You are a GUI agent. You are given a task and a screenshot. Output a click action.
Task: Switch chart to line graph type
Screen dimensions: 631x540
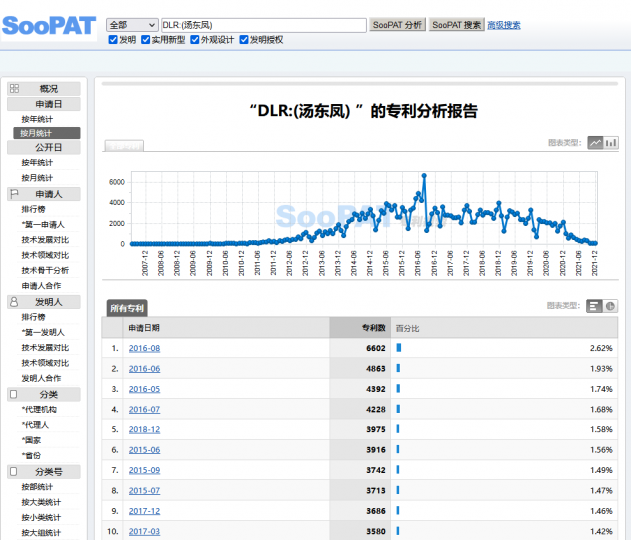(x=595, y=142)
